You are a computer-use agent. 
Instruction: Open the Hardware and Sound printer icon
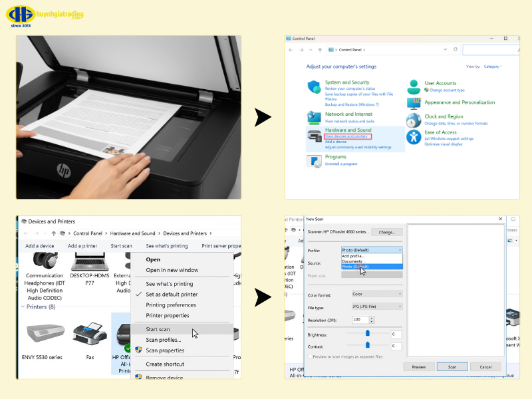314,136
